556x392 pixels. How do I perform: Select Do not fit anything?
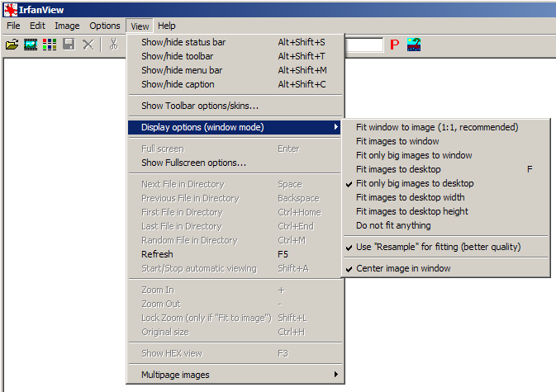[446, 225]
